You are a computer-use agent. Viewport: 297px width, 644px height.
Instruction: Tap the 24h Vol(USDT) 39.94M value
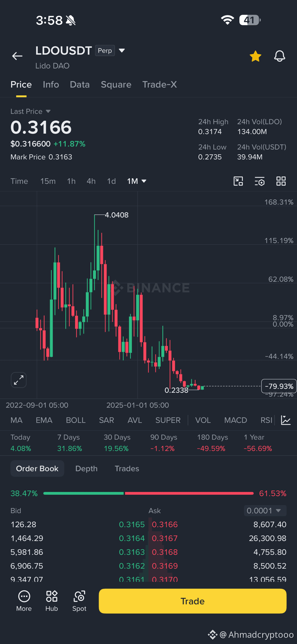click(250, 157)
